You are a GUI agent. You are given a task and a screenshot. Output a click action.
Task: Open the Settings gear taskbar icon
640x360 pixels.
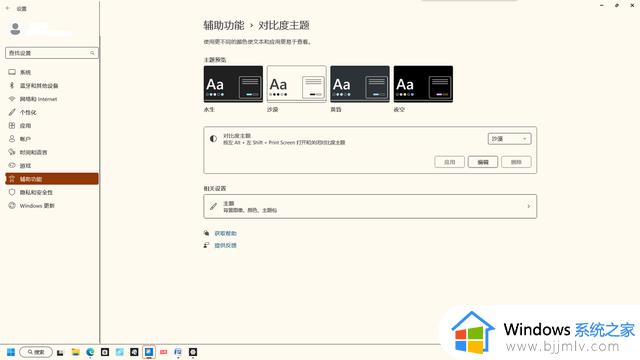tap(193, 352)
